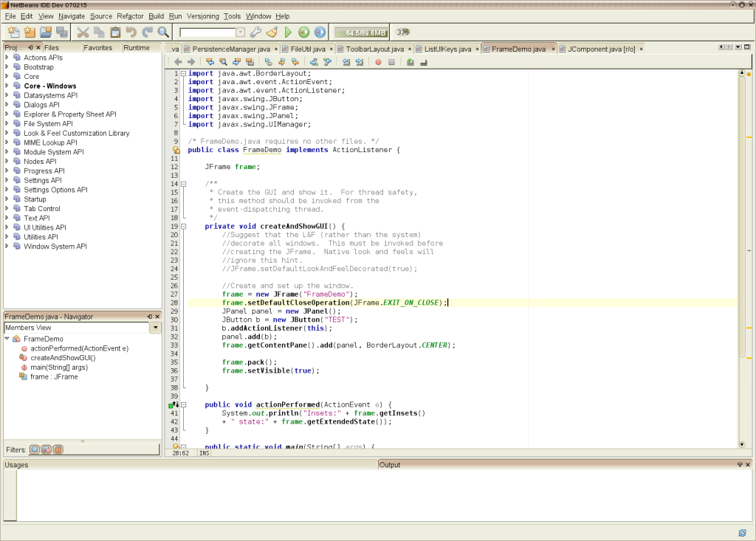Click the orange error stripe mark near top
This screenshot has height=541, width=756.
[749, 75]
